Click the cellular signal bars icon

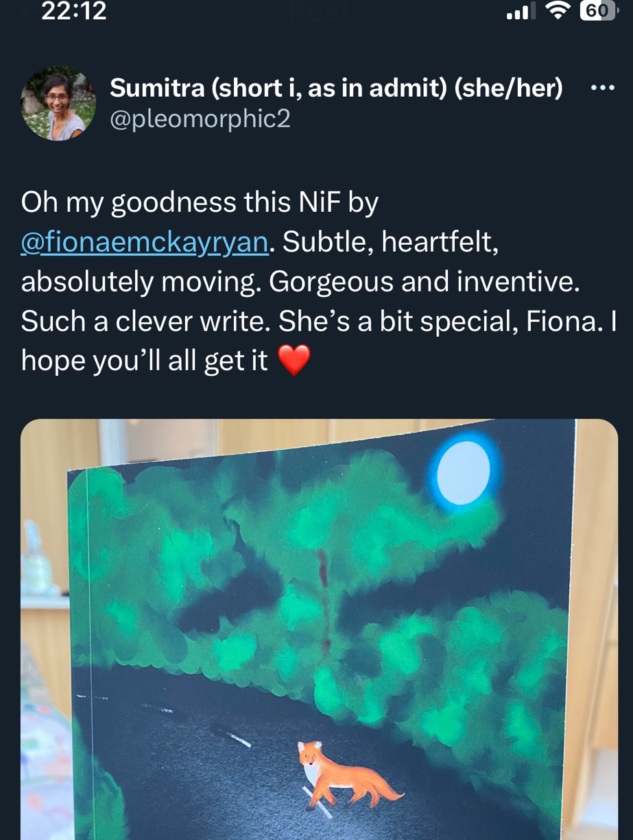pos(521,12)
